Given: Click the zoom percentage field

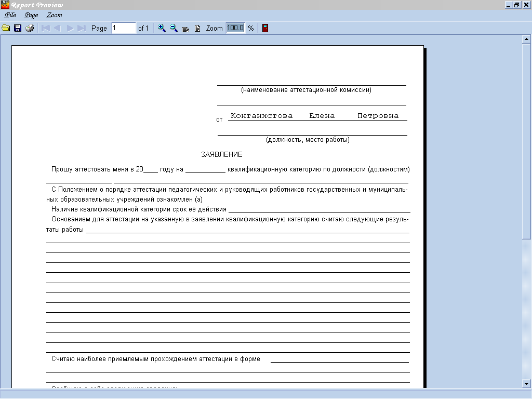Looking at the screenshot, I should coord(235,28).
